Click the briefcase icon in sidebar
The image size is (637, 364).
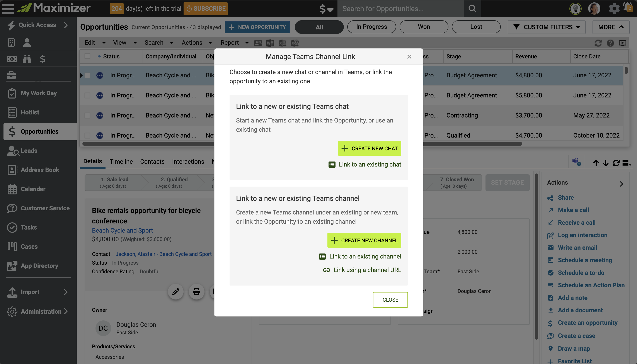(11, 75)
